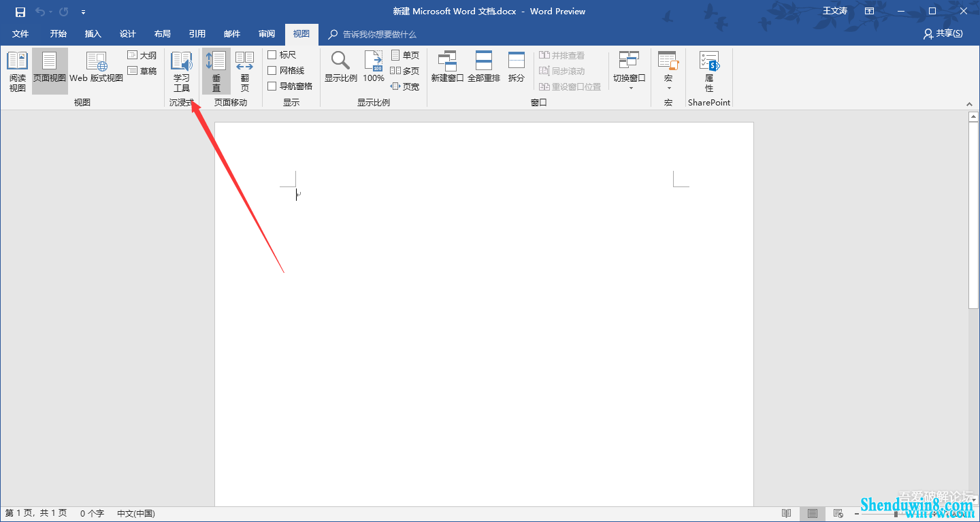Open 草稿 draft view
The width and height of the screenshot is (980, 522).
142,71
